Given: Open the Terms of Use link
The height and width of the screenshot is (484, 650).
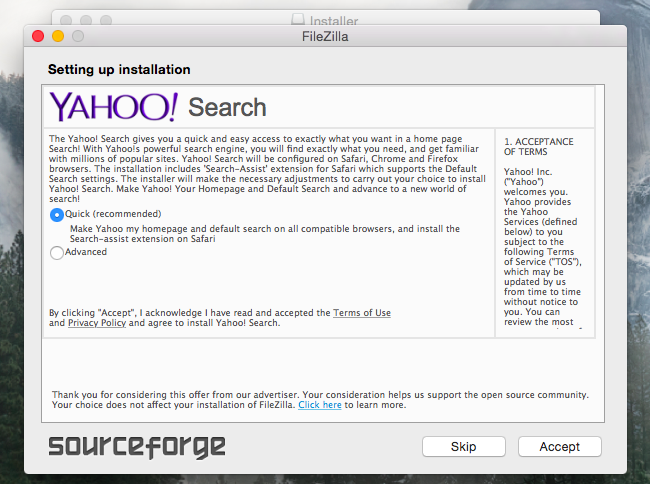Looking at the screenshot, I should pyautogui.click(x=362, y=313).
